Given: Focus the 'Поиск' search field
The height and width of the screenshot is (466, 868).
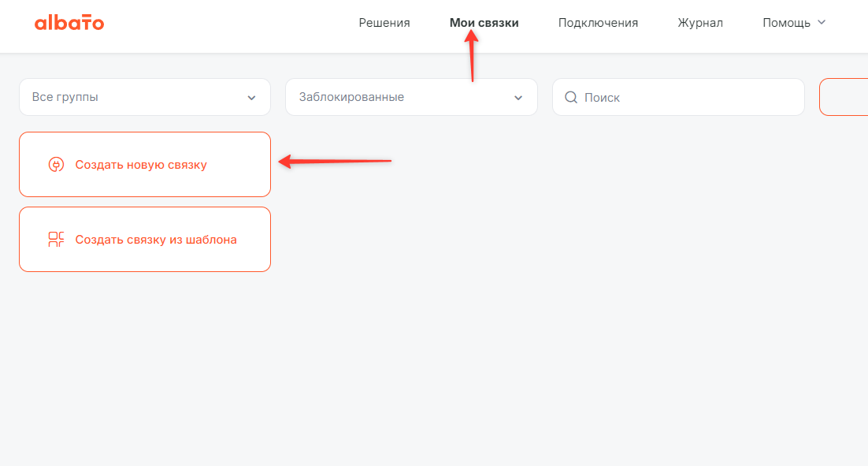Looking at the screenshot, I should click(x=685, y=98).
